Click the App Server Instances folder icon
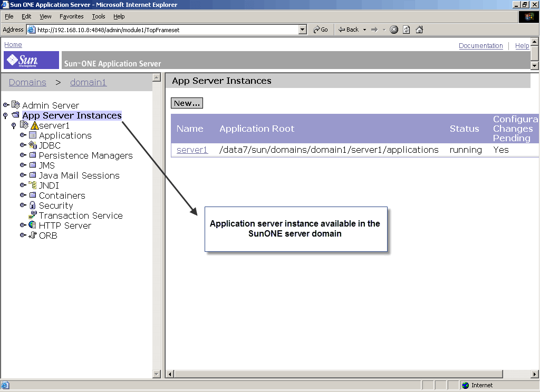This screenshot has height=392, width=540. pos(15,115)
